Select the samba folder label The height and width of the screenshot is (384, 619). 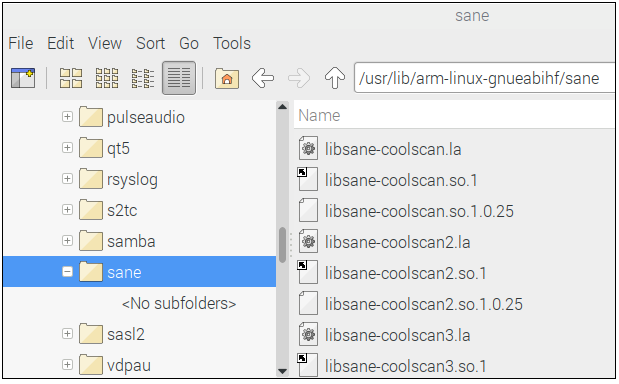tap(131, 241)
